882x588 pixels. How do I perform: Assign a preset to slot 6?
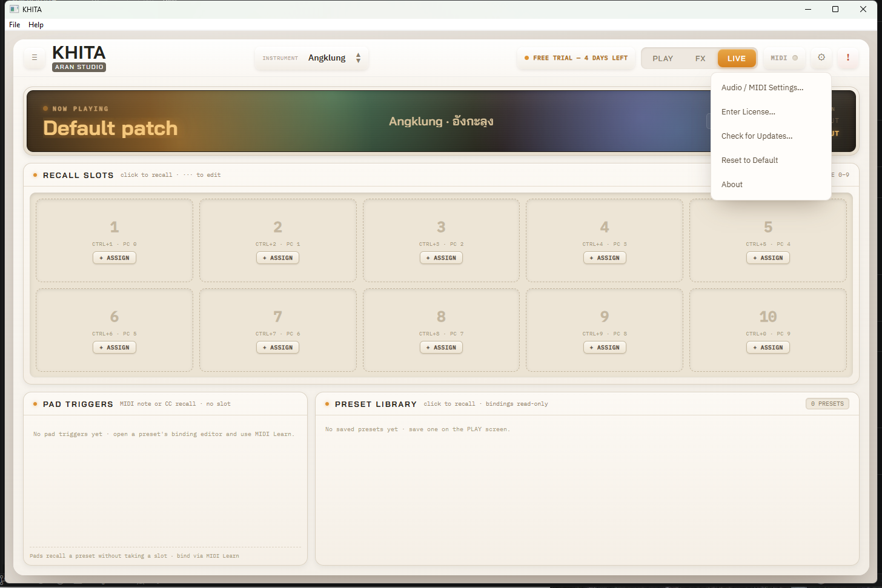click(x=114, y=348)
